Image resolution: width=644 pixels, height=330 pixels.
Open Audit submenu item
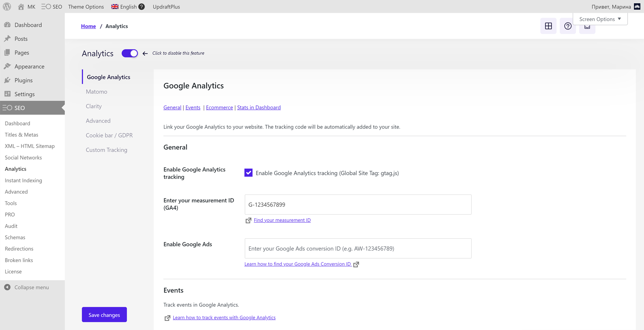(x=11, y=226)
